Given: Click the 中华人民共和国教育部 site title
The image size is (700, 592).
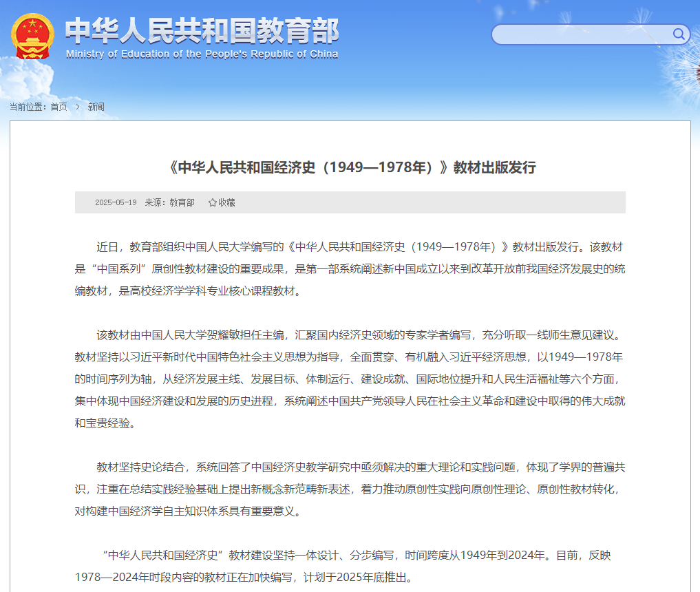Looking at the screenshot, I should tap(202, 30).
